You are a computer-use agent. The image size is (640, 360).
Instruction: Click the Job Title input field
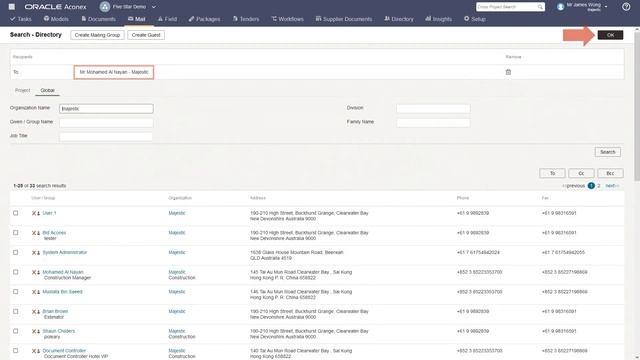coord(106,136)
